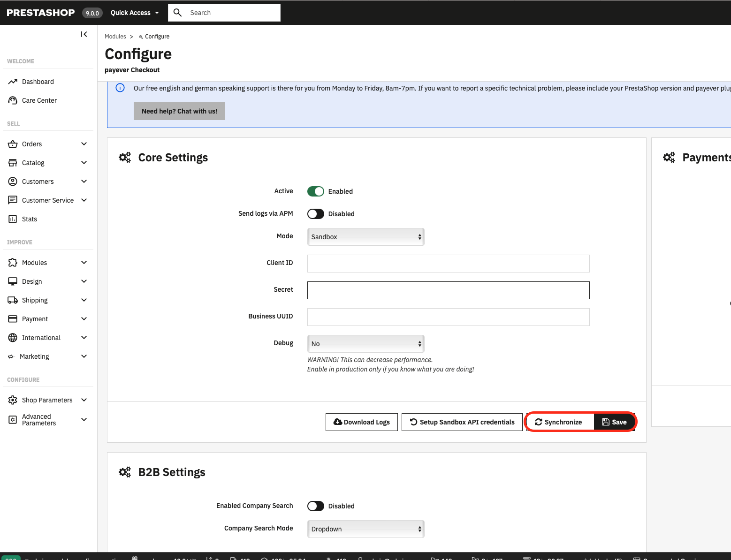This screenshot has width=731, height=560.
Task: Focus the Secret field
Action: (x=449, y=290)
